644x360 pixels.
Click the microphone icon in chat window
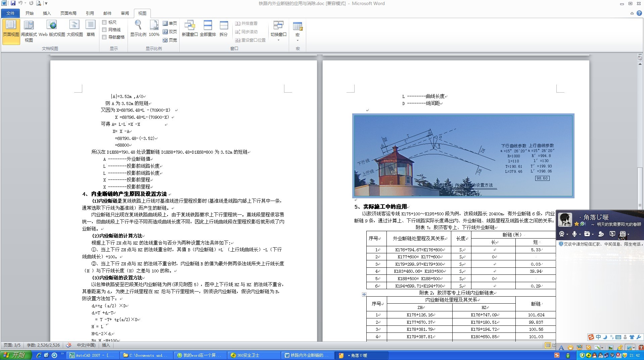(x=574, y=234)
